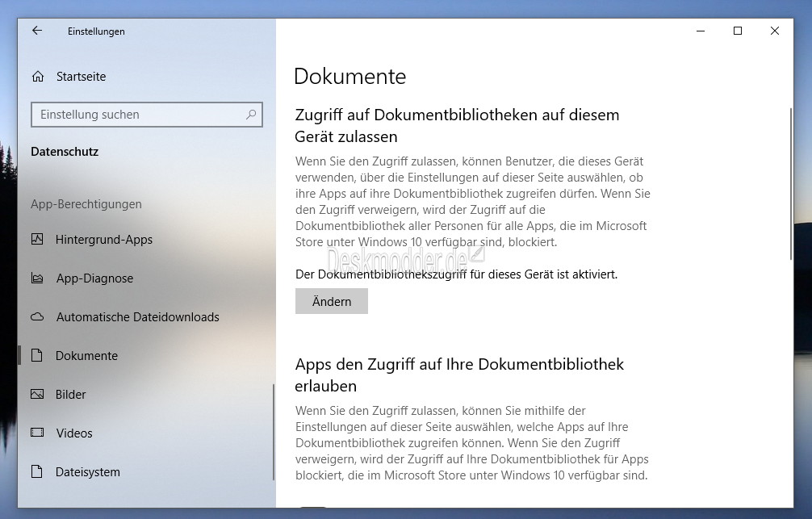
Task: Click the Einstellungen window title
Action: click(96, 31)
